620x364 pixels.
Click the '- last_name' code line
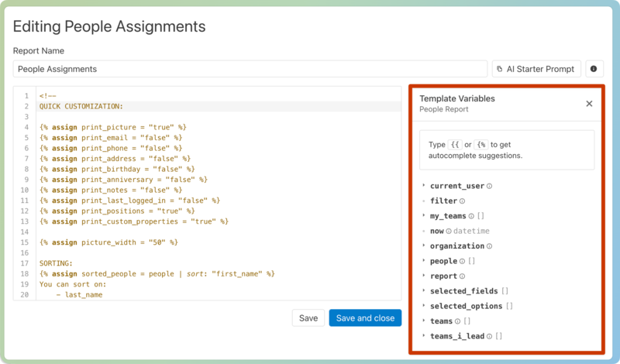[79, 295]
